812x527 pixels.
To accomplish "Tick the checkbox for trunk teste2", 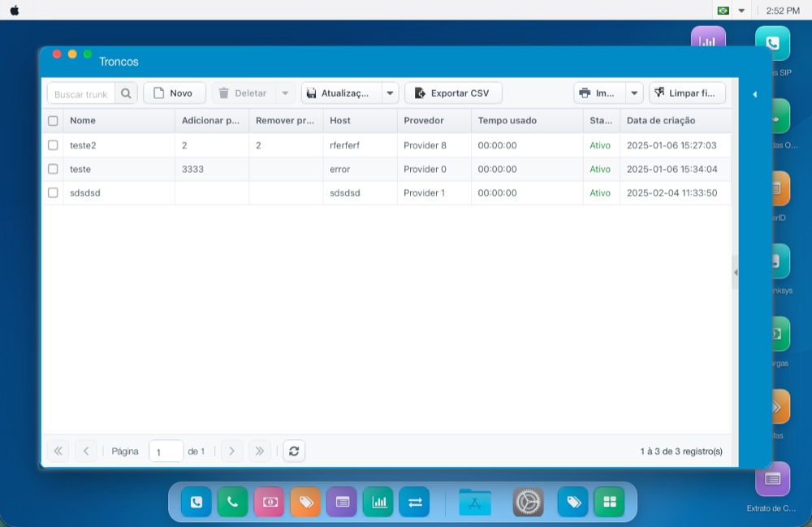I will tap(53, 145).
